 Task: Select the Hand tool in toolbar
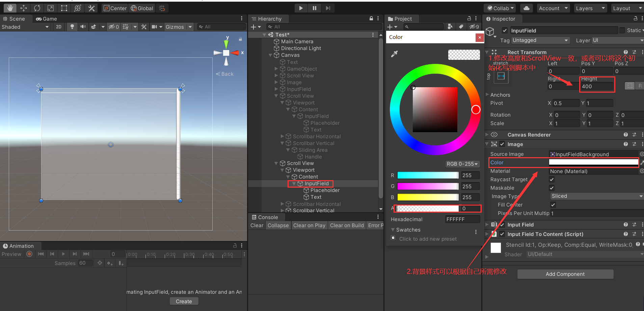tap(10, 8)
